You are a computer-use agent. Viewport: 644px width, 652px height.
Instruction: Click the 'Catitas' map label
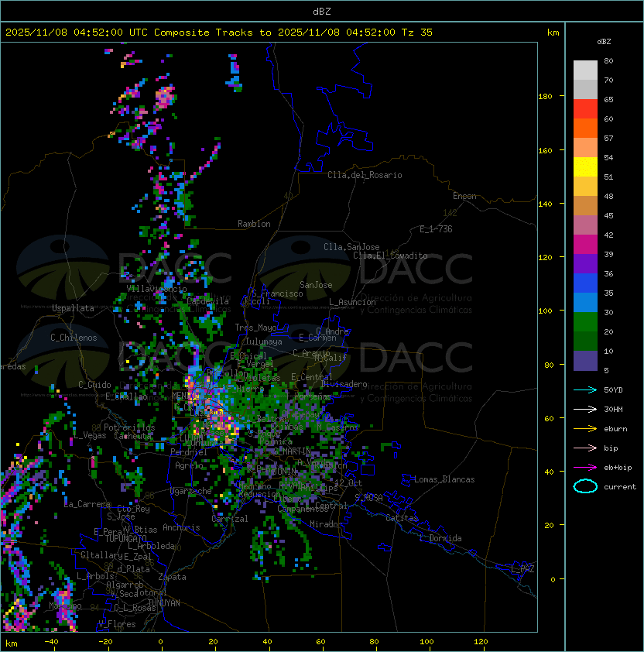[x=402, y=518]
